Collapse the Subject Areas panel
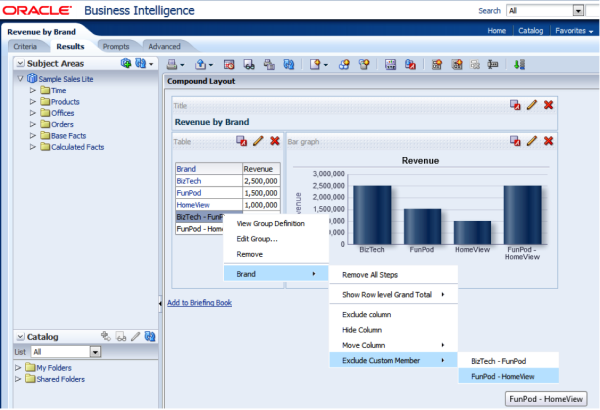The width and height of the screenshot is (600, 410). [19, 63]
